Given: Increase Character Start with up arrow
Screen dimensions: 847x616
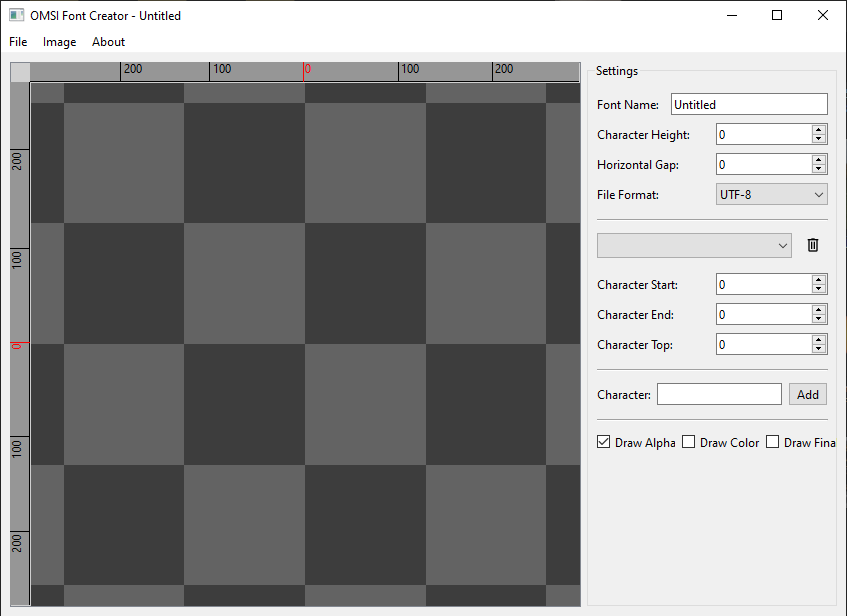Looking at the screenshot, I should point(819,280).
